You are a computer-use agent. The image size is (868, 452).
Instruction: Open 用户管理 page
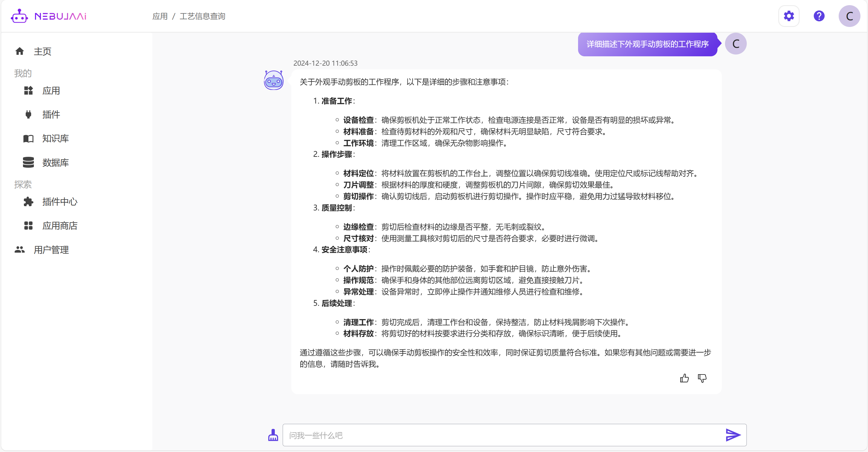(51, 249)
